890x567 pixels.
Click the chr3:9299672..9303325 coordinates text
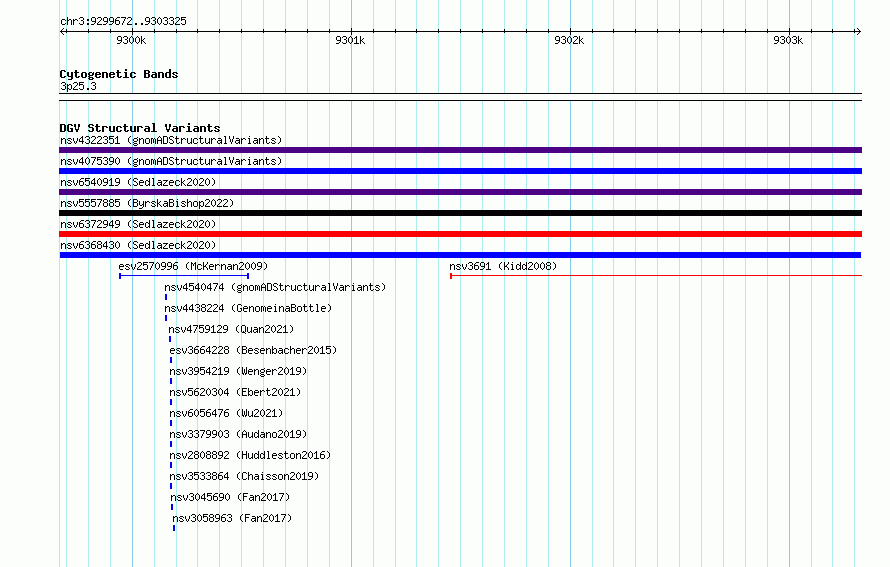[x=123, y=21]
